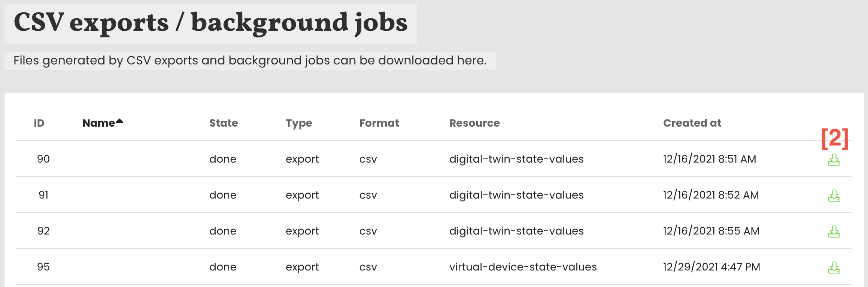This screenshot has height=287, width=868.
Task: Click the Resource column header
Action: (474, 123)
